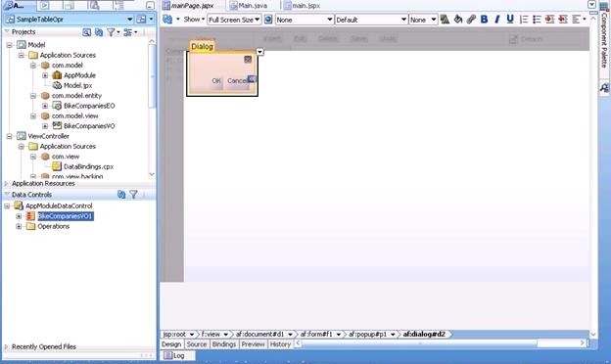Screen dimensions: 611x364
Task: Select the BikeCompaniesVO tree item
Action: [x=89, y=126]
